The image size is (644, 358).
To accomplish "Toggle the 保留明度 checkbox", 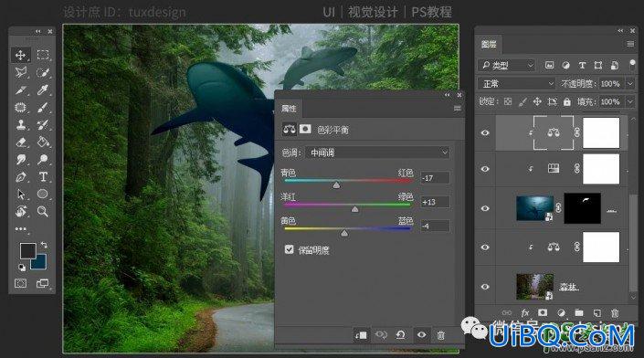I will (290, 249).
